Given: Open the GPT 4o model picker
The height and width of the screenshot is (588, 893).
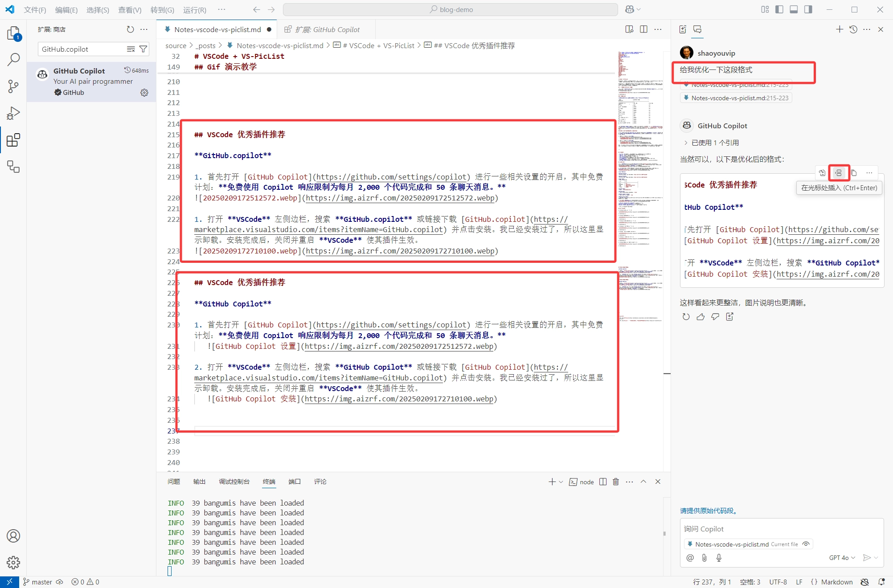Looking at the screenshot, I should [842, 558].
